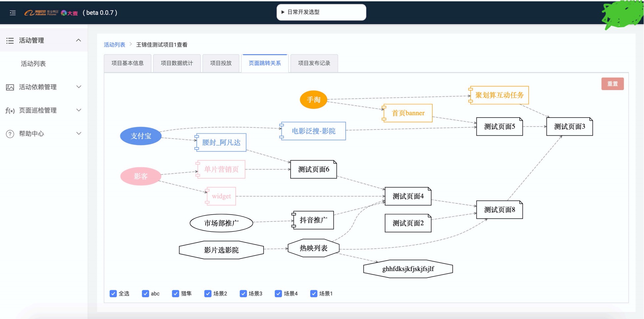The image size is (644, 319).
Task: Select the 首页banner node
Action: [407, 113]
